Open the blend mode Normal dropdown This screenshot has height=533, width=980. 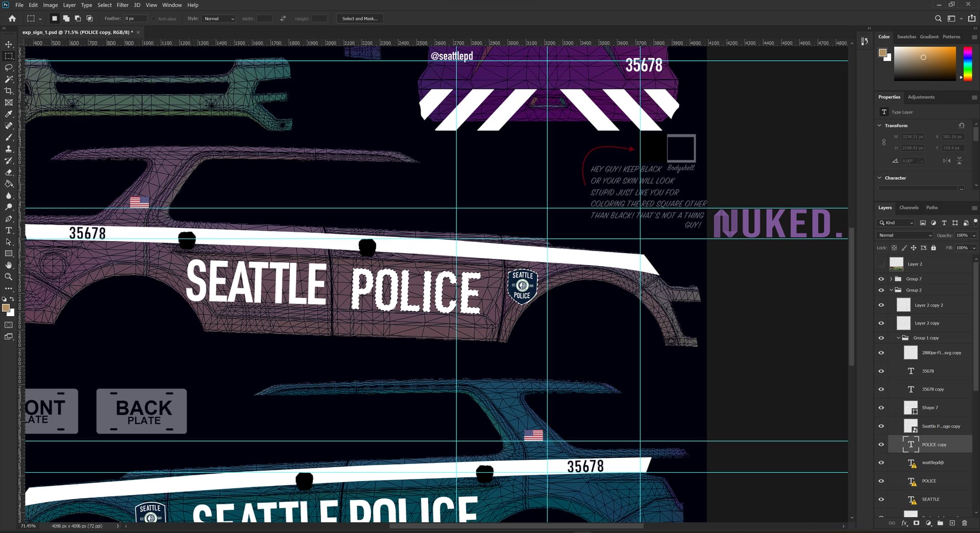point(905,235)
